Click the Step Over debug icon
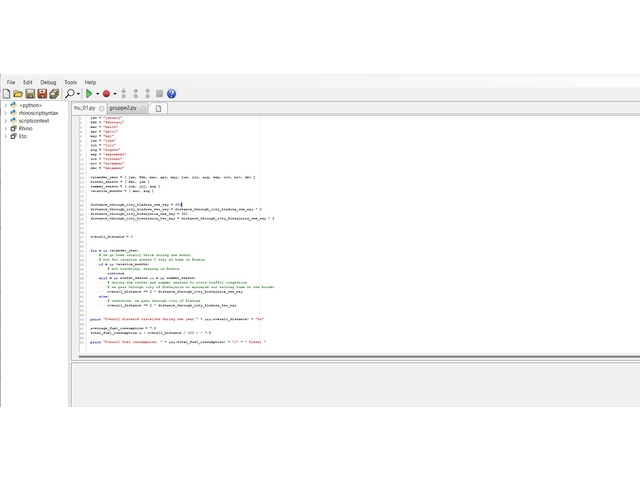The image size is (640, 480). tap(136, 94)
